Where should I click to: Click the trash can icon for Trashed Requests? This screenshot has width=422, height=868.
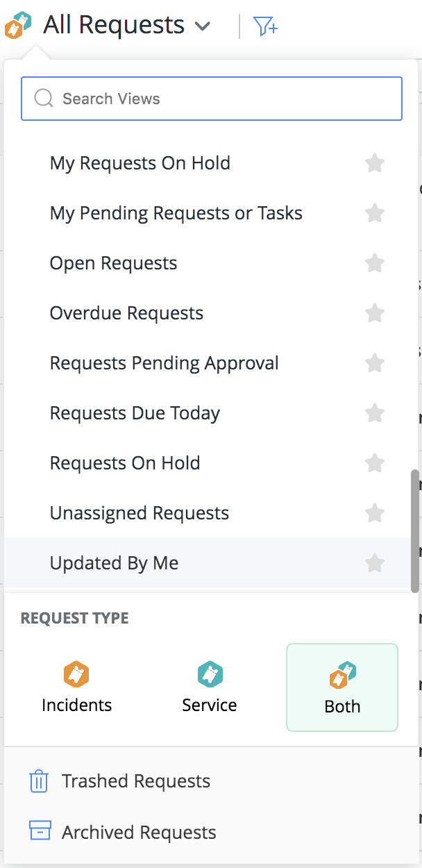[39, 781]
